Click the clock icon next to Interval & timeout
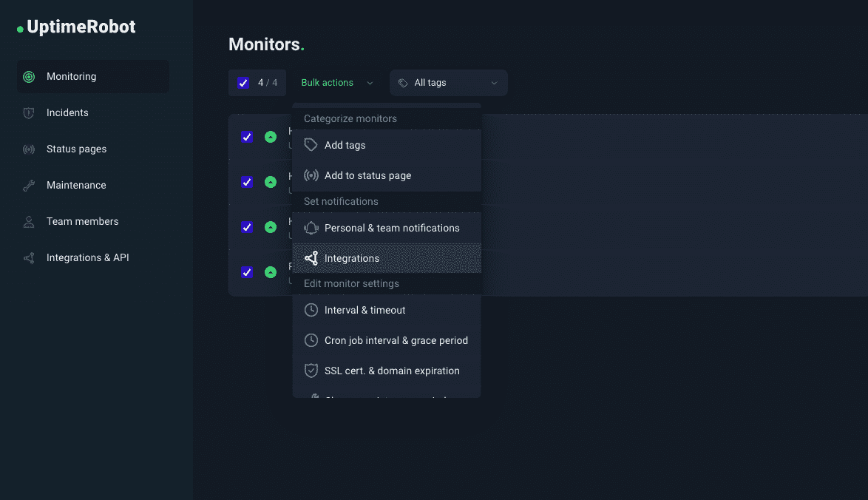The height and width of the screenshot is (500, 868). pos(311,310)
